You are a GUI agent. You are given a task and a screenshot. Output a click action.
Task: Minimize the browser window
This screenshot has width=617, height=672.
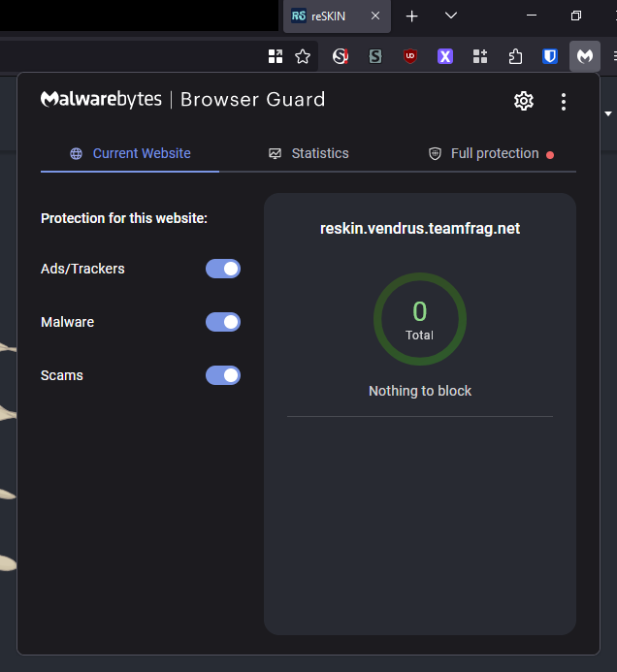[532, 16]
